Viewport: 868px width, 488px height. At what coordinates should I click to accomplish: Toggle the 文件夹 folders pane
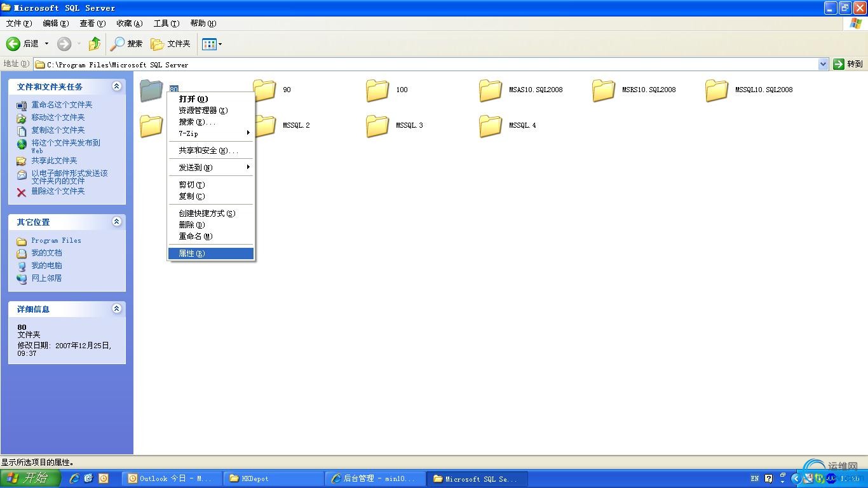tap(171, 44)
